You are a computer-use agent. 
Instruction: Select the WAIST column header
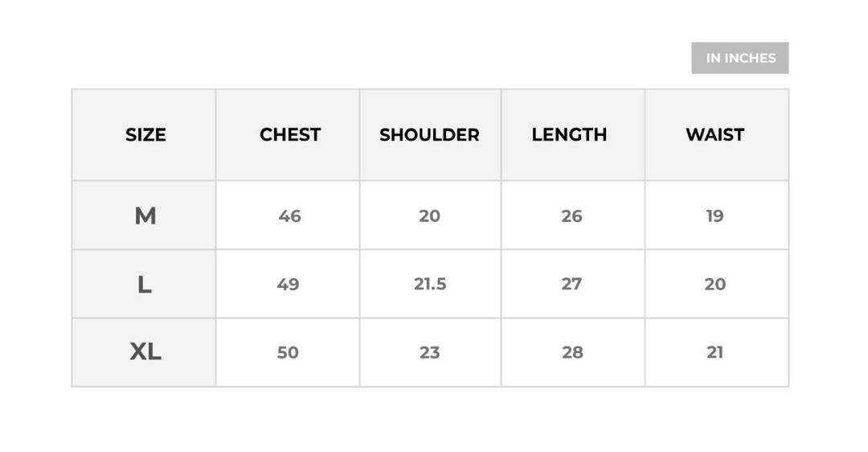pos(714,135)
